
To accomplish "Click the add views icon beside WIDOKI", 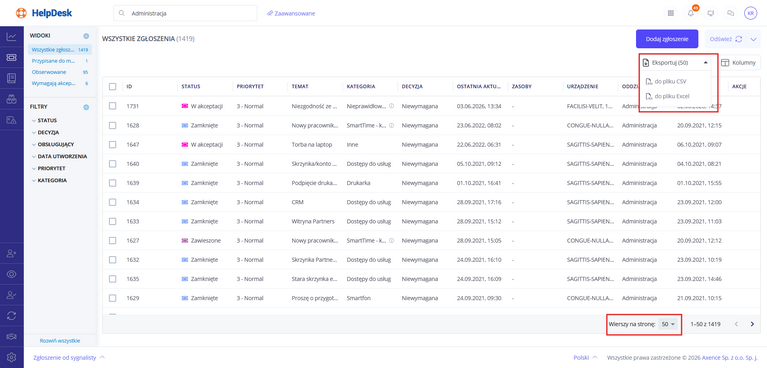I will (86, 36).
